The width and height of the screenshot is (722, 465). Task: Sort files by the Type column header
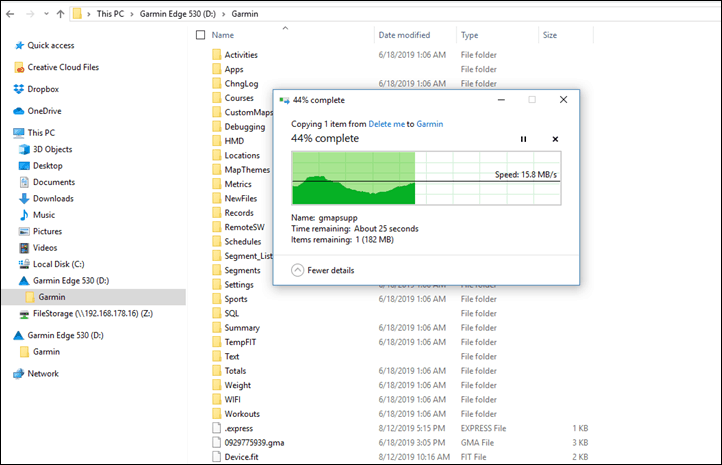click(x=470, y=35)
